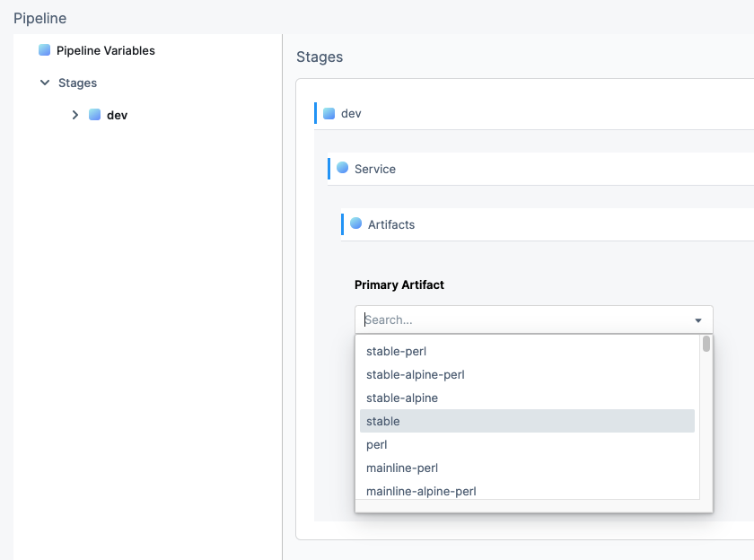
Task: Click the Service circle icon
Action: pos(342,168)
